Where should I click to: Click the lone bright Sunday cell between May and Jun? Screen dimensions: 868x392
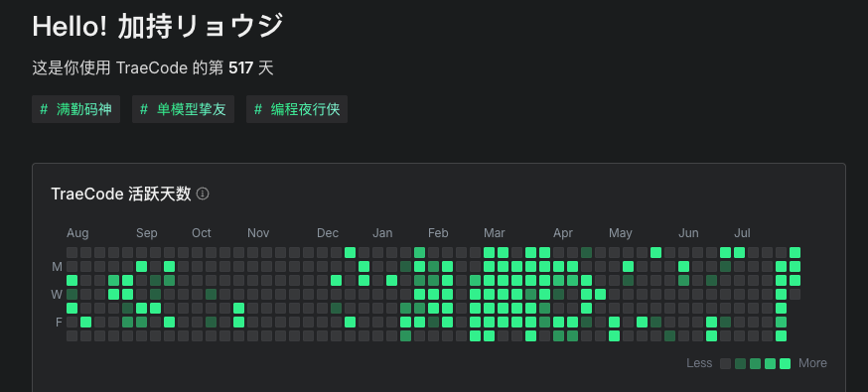[x=656, y=253]
